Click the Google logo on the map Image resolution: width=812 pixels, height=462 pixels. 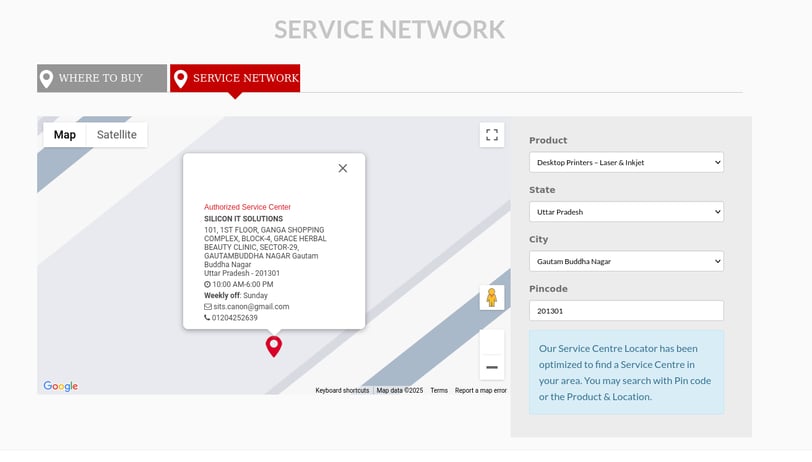pos(61,386)
